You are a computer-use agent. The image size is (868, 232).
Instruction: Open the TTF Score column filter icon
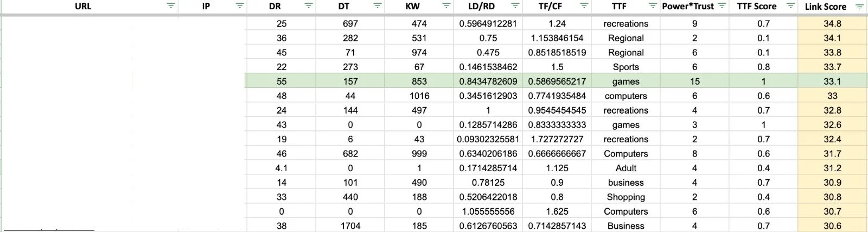tap(790, 6)
